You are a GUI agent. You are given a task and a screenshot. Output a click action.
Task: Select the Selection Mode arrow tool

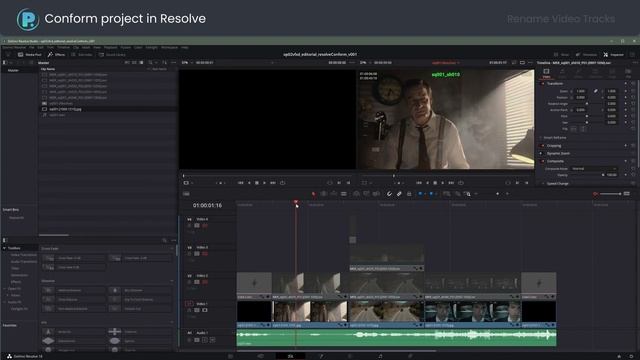pos(313,194)
